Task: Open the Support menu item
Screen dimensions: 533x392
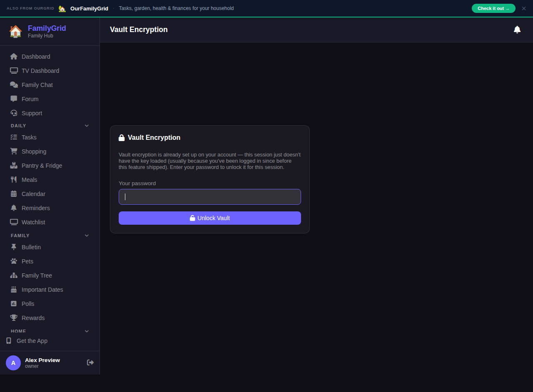Action: [50, 113]
